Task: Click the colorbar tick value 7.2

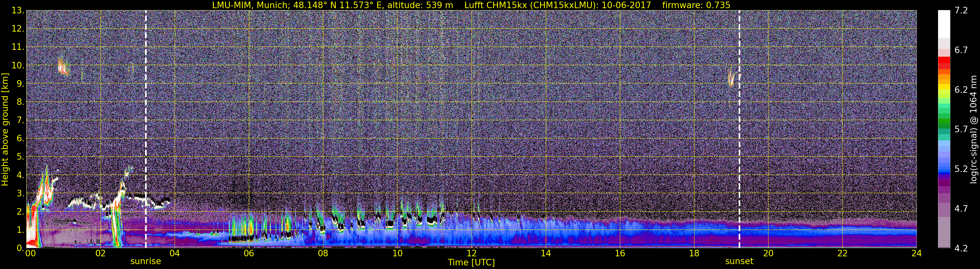Action: [961, 11]
